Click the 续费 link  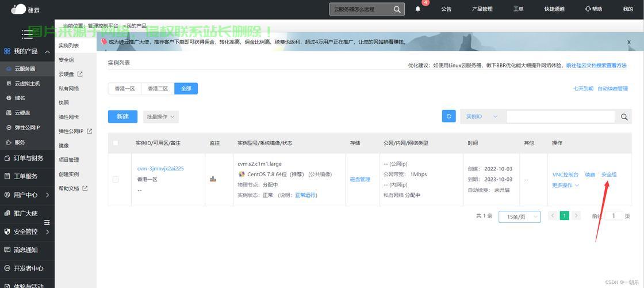[x=590, y=175]
